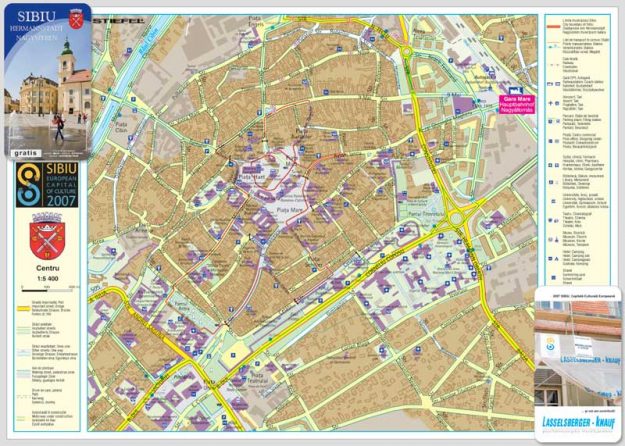Click the "gratis" label on the brochure

[x=24, y=153]
